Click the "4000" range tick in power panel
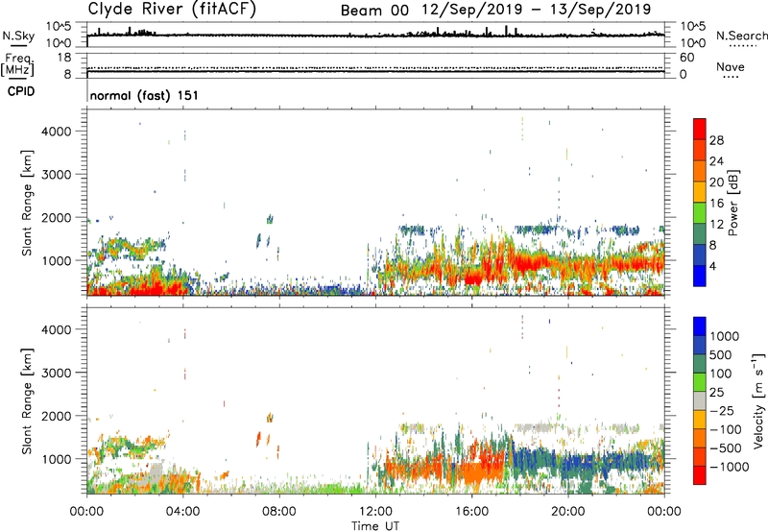The width and height of the screenshot is (768, 532). [57, 132]
